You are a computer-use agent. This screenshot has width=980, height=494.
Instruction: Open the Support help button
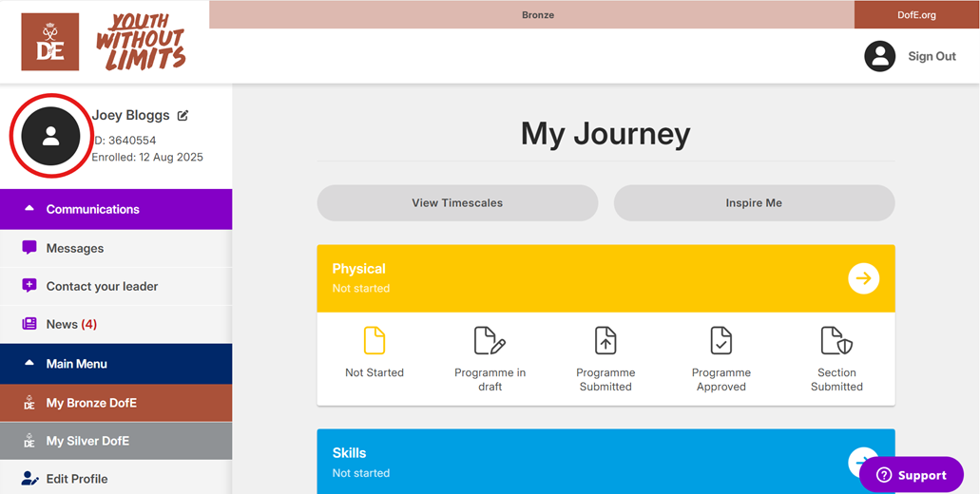coord(912,475)
